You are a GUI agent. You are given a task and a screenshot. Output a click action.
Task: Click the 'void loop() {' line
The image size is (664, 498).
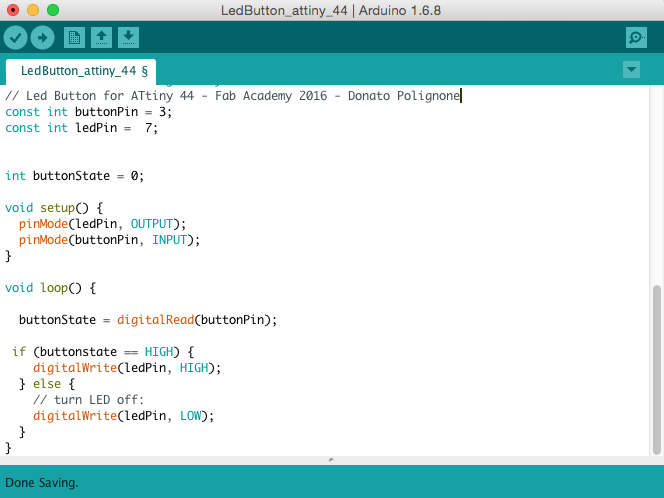click(x=50, y=288)
